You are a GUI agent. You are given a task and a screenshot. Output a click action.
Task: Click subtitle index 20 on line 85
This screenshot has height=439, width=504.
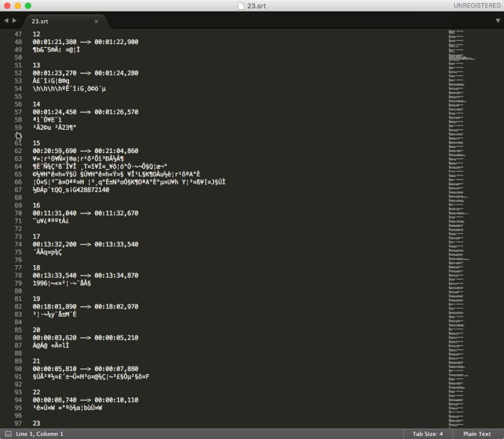pyautogui.click(x=37, y=330)
